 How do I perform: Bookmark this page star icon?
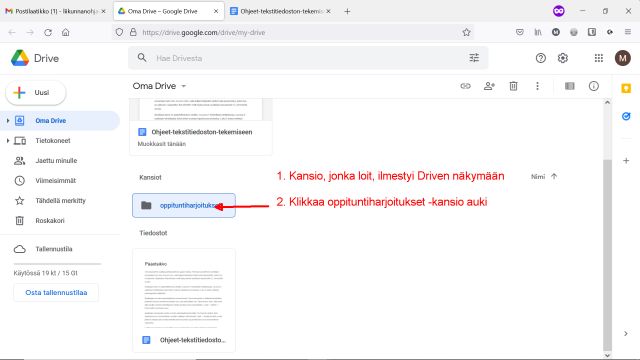[x=466, y=32]
